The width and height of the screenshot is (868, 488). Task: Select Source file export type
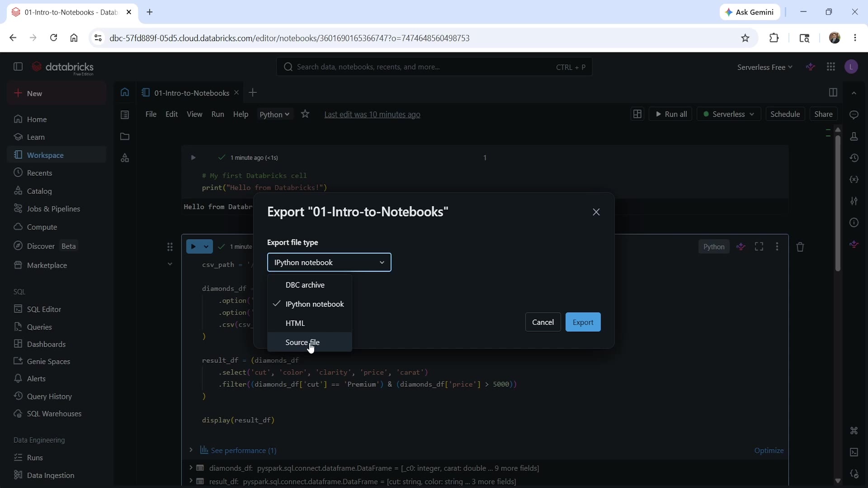click(x=310, y=342)
